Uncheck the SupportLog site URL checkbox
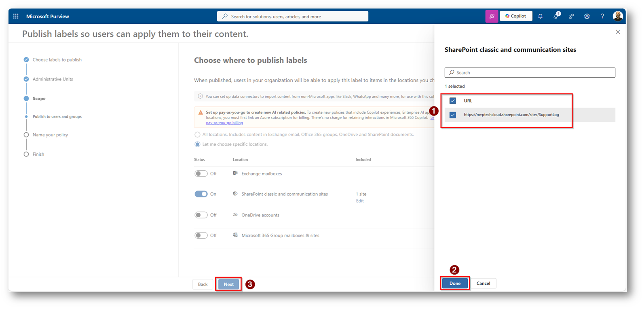The height and width of the screenshot is (309, 644). [x=453, y=115]
